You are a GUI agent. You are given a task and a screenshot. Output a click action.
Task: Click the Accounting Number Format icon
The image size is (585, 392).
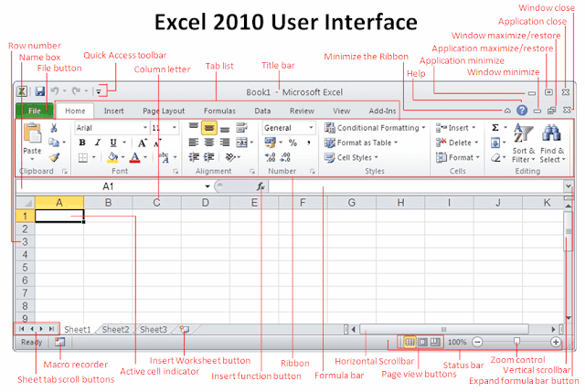point(271,143)
